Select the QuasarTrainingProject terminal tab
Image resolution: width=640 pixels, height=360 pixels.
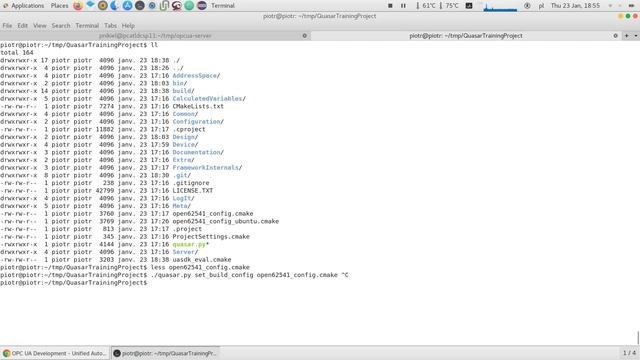click(x=466, y=36)
